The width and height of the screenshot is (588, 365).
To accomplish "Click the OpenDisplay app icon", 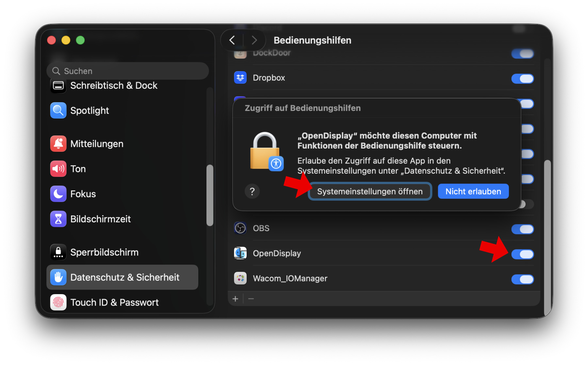I will [x=240, y=253].
